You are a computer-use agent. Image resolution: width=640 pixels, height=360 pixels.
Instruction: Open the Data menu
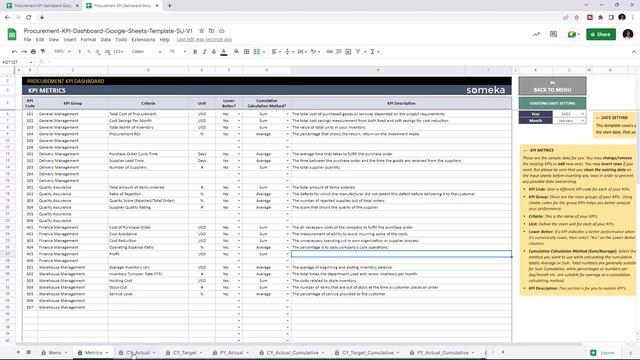pyautogui.click(x=106, y=40)
